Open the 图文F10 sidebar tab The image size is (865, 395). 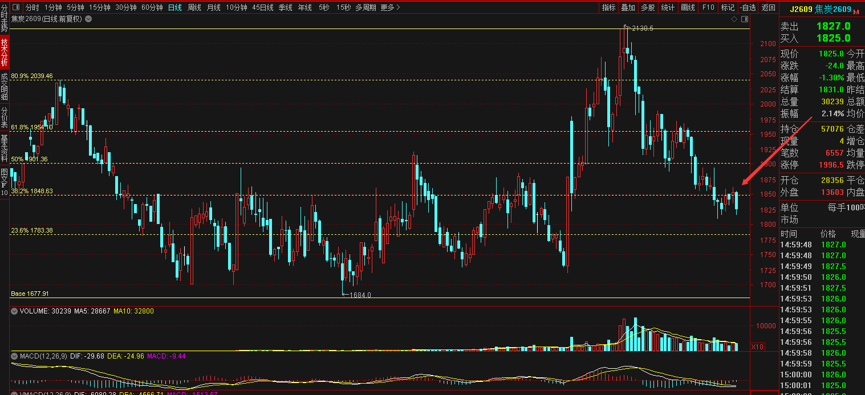4,182
